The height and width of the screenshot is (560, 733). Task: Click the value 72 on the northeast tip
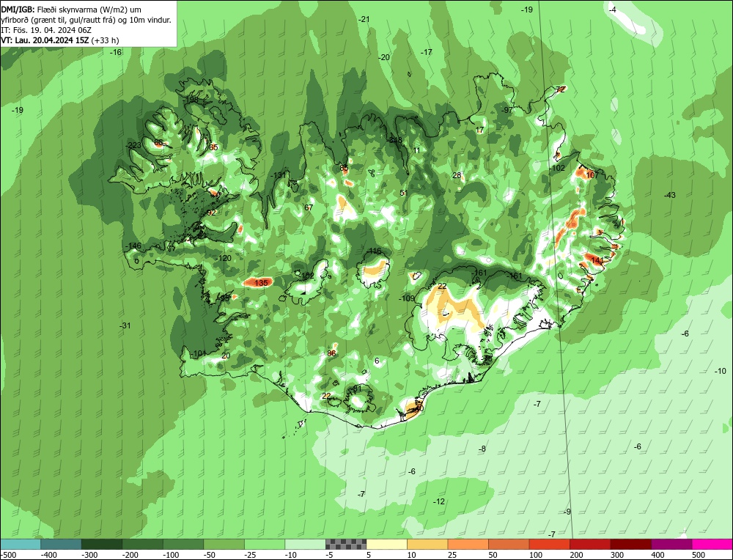(560, 89)
